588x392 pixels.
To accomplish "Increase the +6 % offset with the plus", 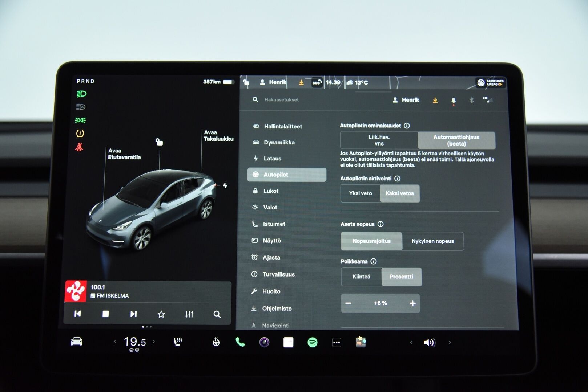I will tap(412, 303).
